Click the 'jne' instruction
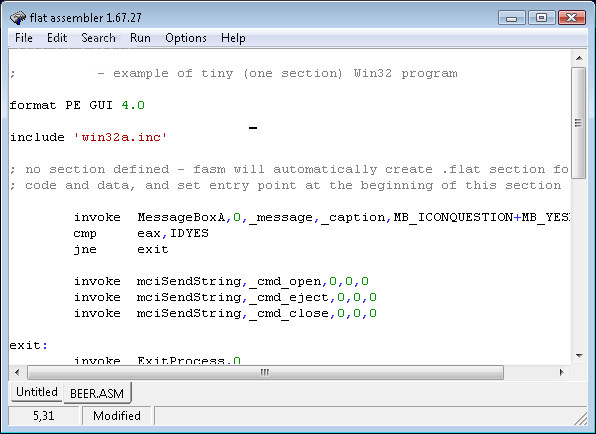596x434 pixels. pos(85,249)
